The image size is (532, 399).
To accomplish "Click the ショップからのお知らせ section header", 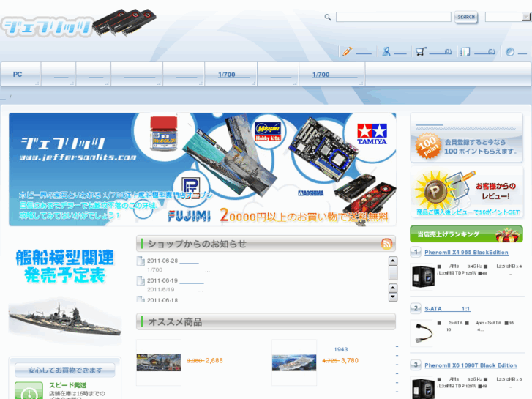I will tap(266, 244).
